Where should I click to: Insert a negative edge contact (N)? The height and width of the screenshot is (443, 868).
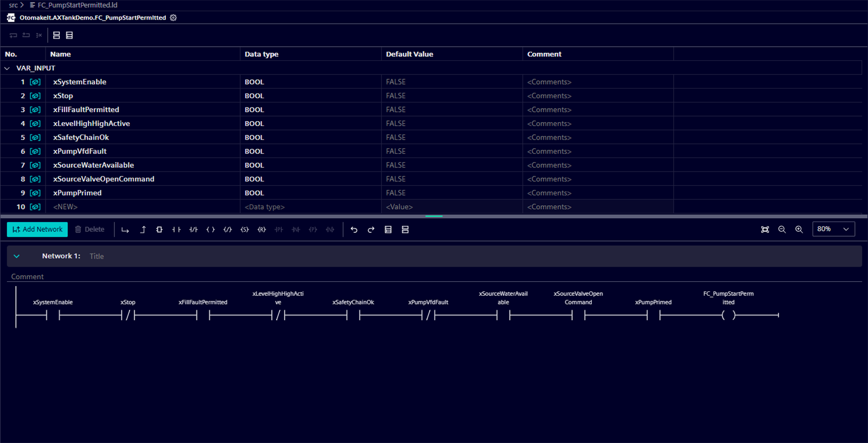pos(296,230)
